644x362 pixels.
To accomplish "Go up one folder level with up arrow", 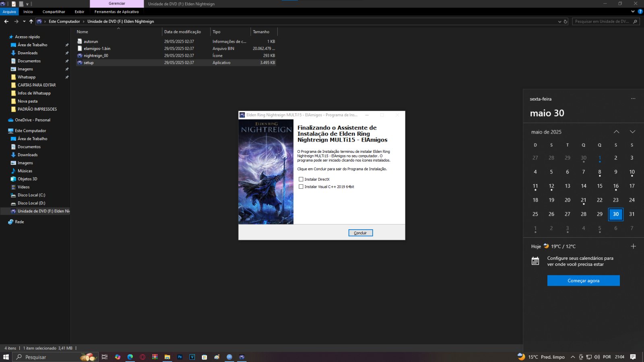I will [x=31, y=21].
